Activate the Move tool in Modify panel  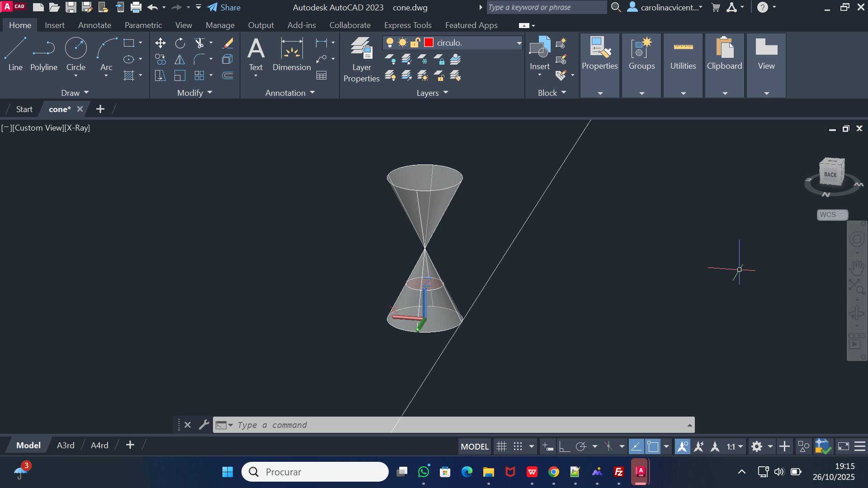(160, 43)
